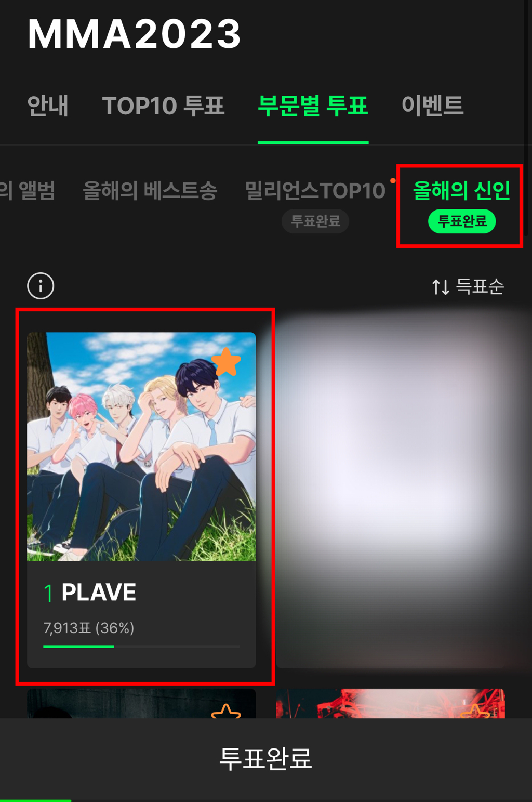Open the PLAVE group illustration thumbnail
The width and height of the screenshot is (532, 802).
point(141,446)
